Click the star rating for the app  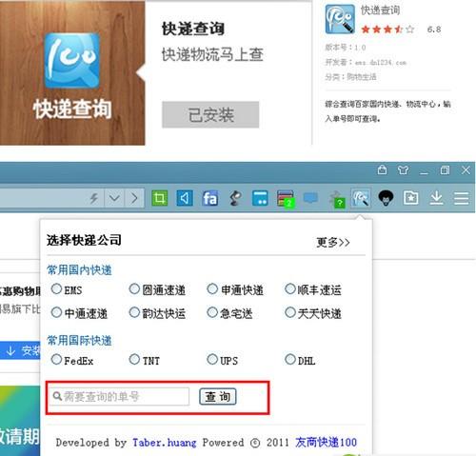387,30
